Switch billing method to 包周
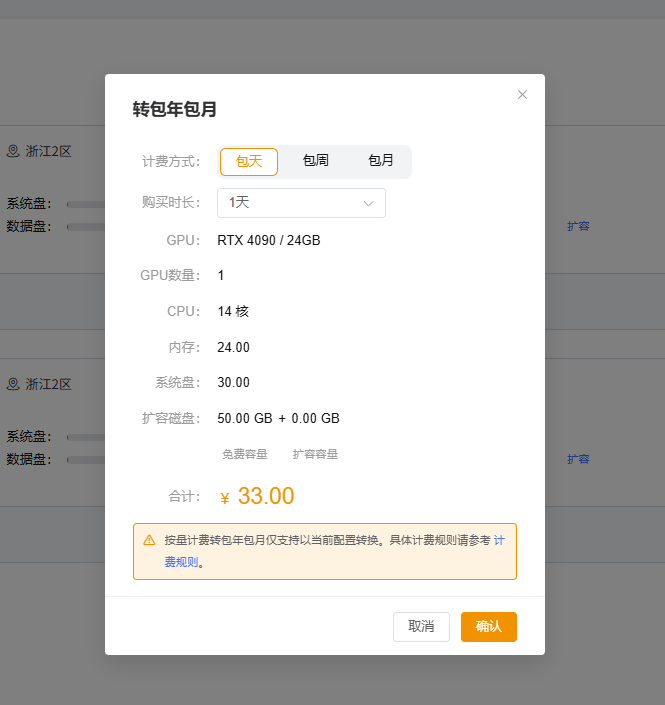 (315, 161)
